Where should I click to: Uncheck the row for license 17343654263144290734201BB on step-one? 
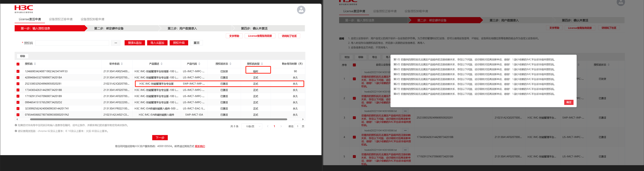18,90
